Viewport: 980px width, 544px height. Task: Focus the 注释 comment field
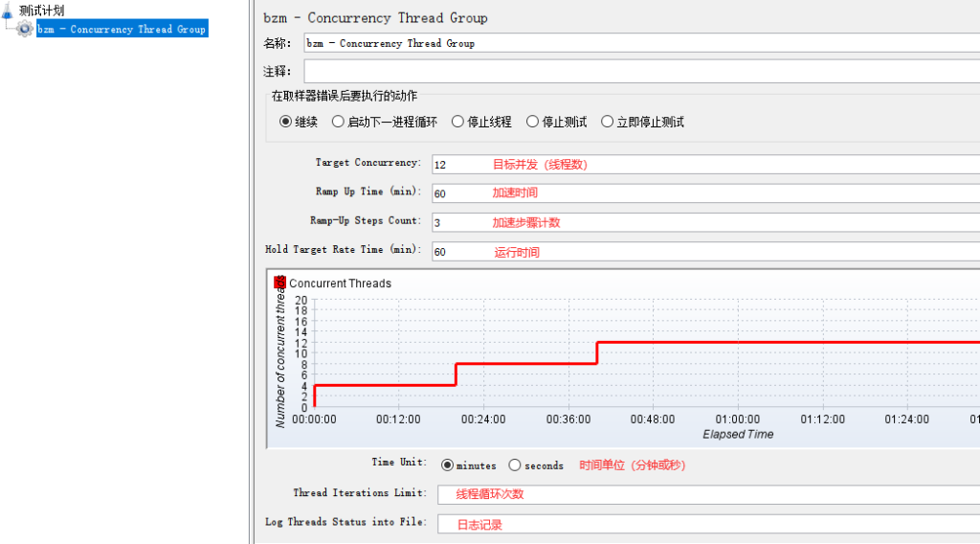click(x=641, y=72)
